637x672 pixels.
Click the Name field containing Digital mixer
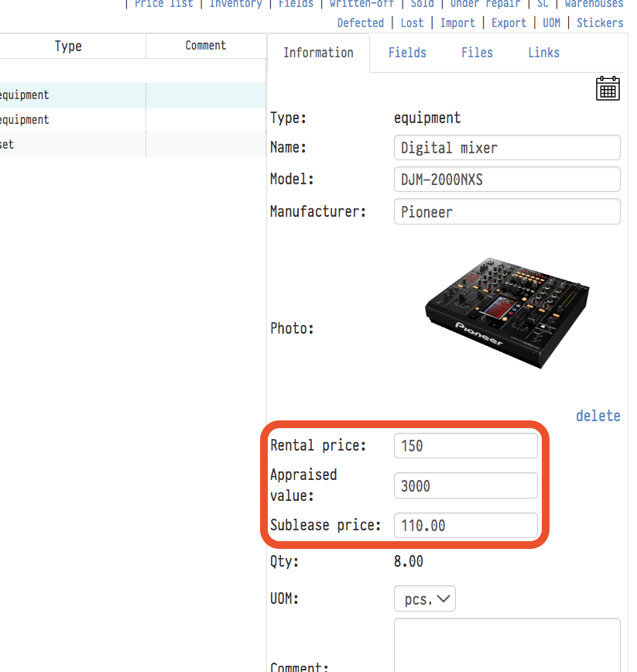(507, 148)
